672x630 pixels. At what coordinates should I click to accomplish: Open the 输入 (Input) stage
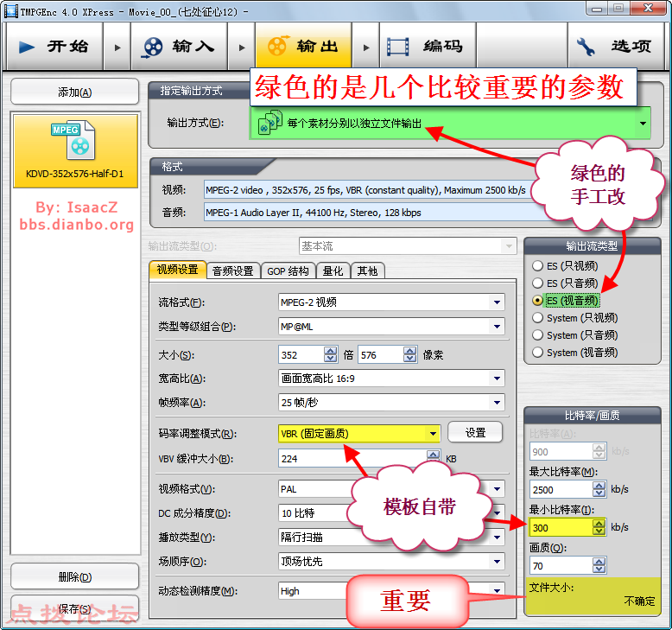click(x=179, y=47)
